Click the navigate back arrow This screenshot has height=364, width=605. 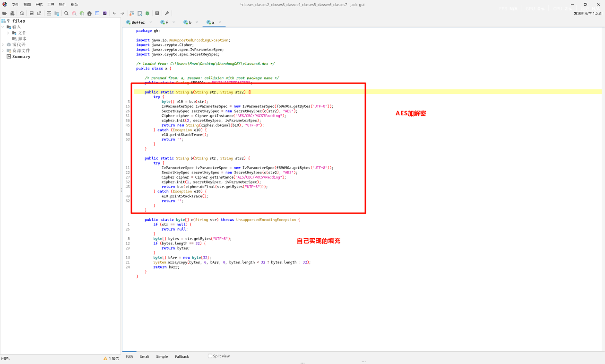(114, 13)
